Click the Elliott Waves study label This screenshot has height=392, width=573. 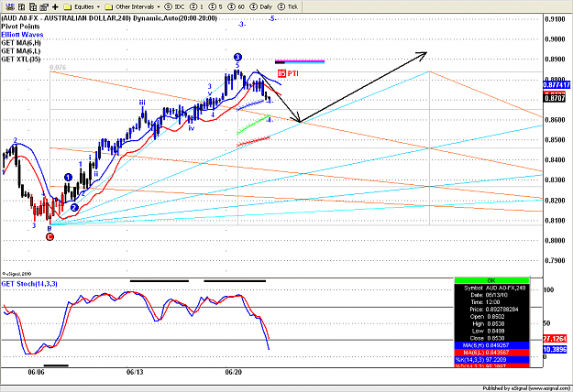coord(22,35)
